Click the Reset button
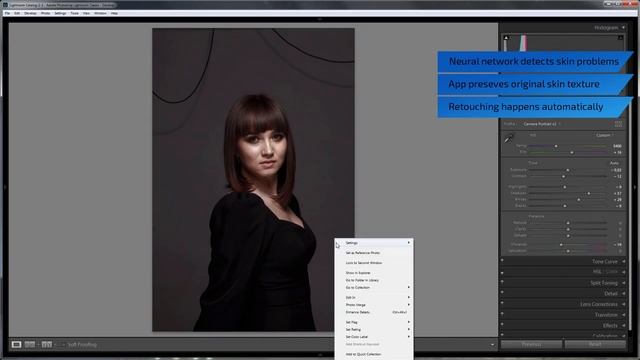 [595, 344]
